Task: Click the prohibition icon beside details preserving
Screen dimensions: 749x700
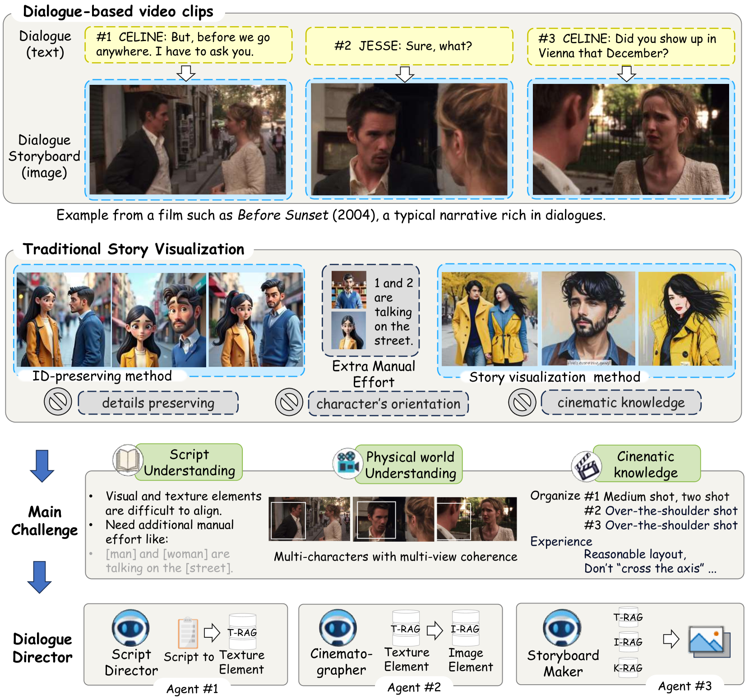Action: point(58,401)
